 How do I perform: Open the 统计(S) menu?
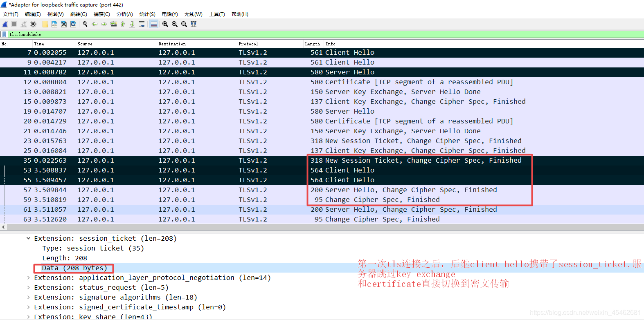[147, 14]
